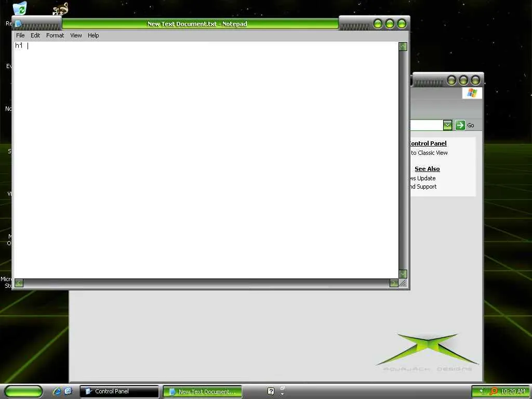The width and height of the screenshot is (532, 399).
Task: Open the Format menu in Notepad
Action: (x=55, y=35)
